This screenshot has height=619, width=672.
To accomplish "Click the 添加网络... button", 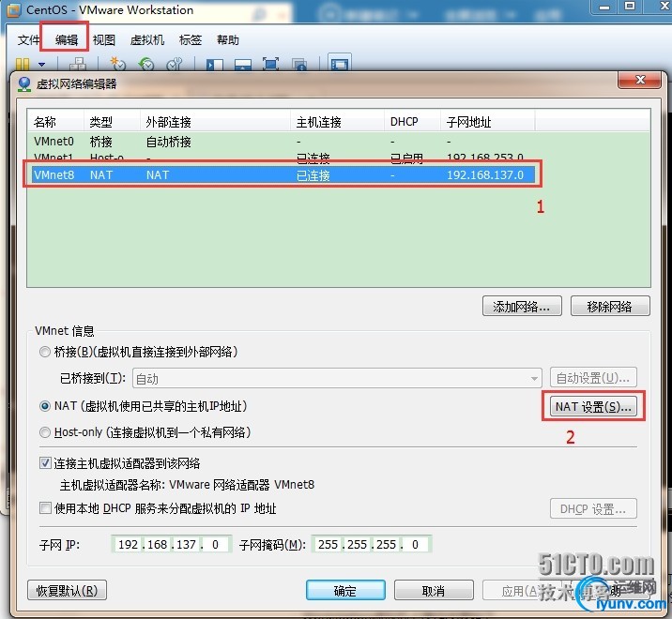I will pos(522,307).
